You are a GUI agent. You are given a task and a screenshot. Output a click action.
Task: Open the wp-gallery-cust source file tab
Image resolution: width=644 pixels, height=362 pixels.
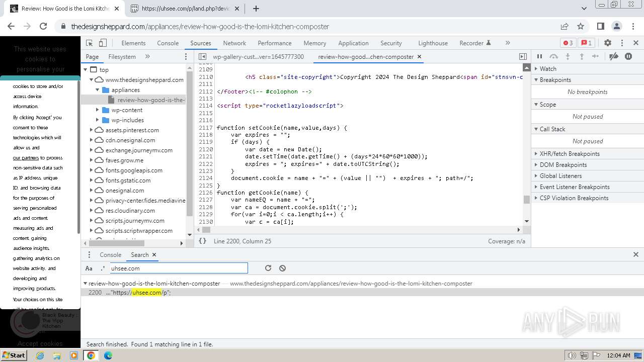click(258, 57)
